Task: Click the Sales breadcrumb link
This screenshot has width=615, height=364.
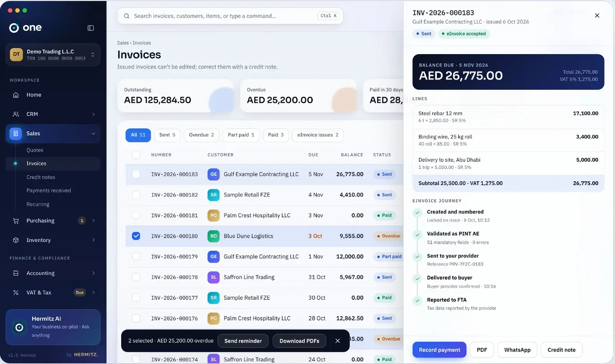Action: pos(123,43)
